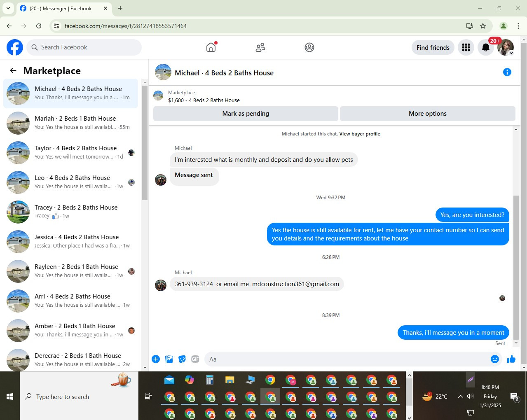527x420 pixels.
Task: Open conversation information icon
Action: (507, 72)
